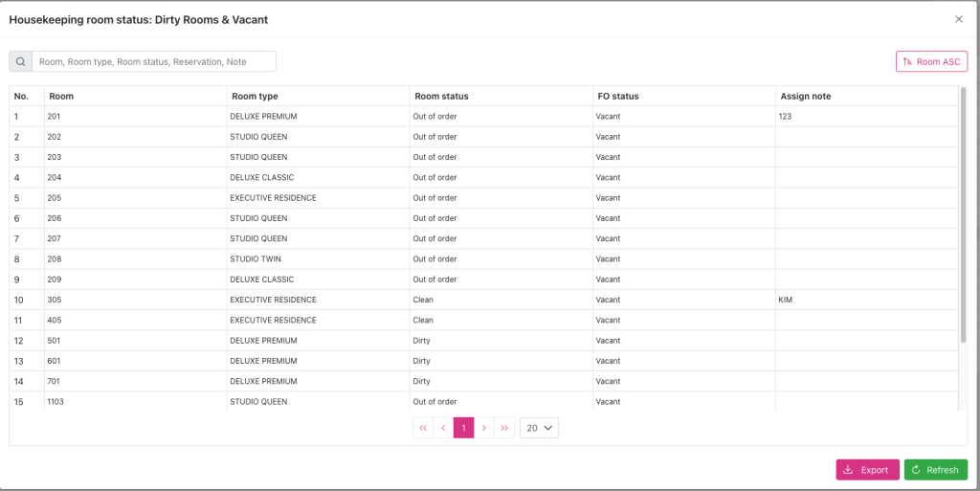The image size is (980, 491).
Task: Refresh the room status table
Action: click(x=935, y=470)
